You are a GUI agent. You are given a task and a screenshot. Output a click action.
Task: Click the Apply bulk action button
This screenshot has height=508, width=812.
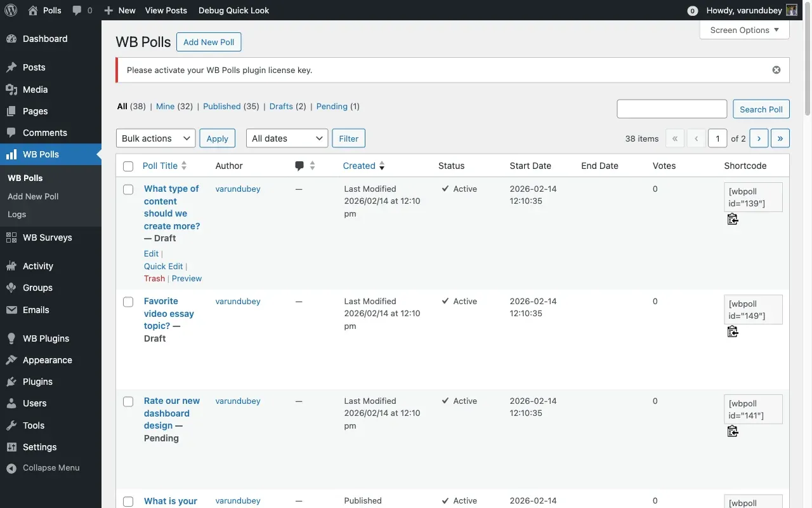pos(217,138)
